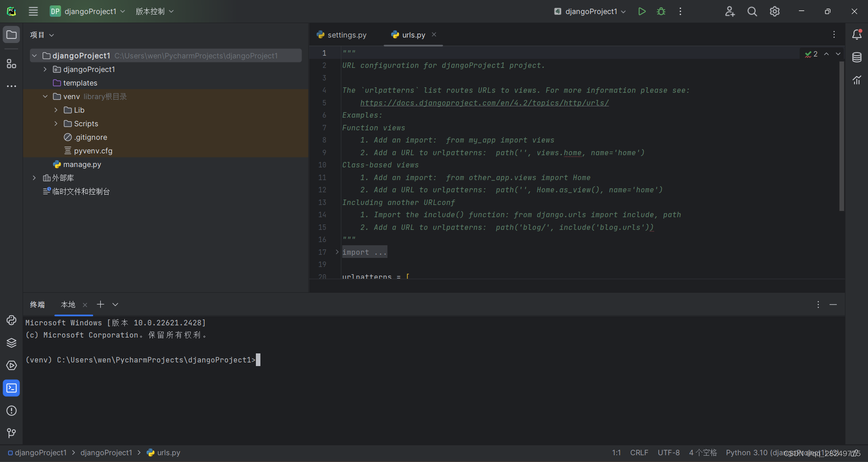The width and height of the screenshot is (868, 462).
Task: Open the main hamburger menu
Action: (33, 11)
